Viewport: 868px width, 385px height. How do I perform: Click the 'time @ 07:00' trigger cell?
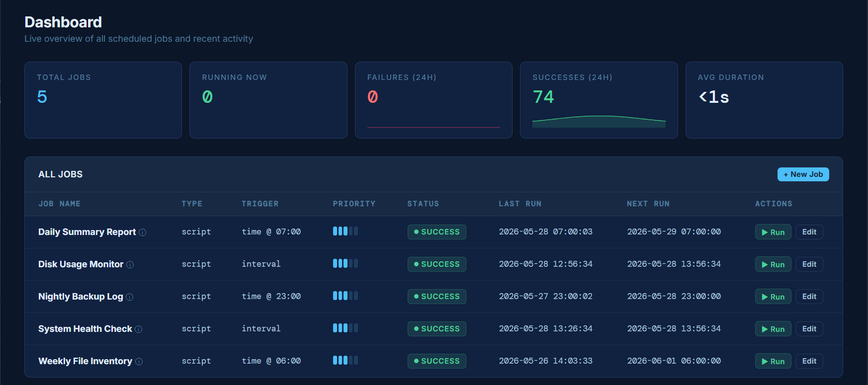click(x=271, y=232)
